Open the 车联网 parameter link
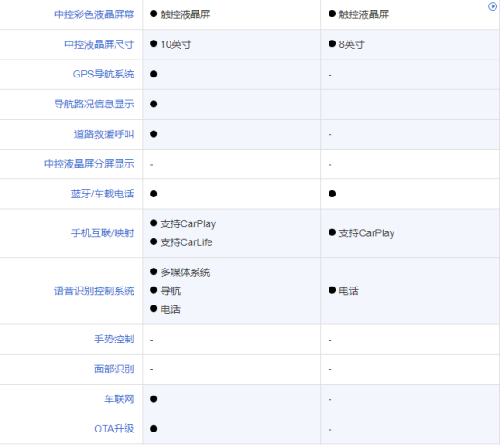The image size is (500, 446). tap(119, 399)
